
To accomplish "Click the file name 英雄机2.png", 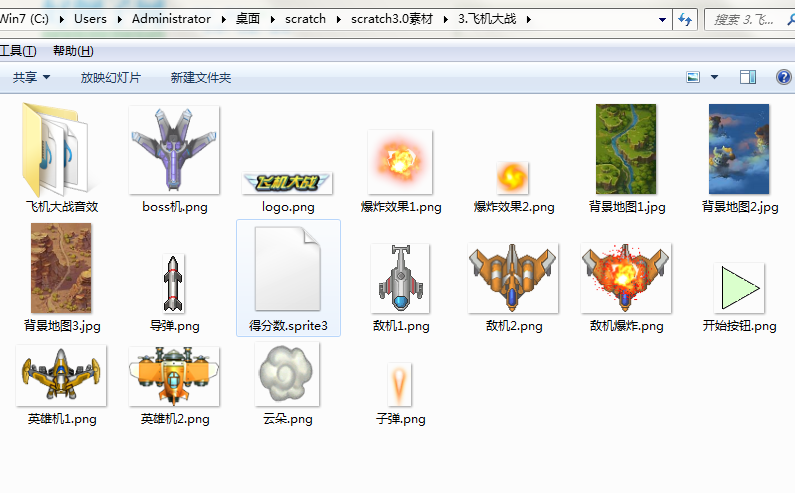I will (x=175, y=419).
